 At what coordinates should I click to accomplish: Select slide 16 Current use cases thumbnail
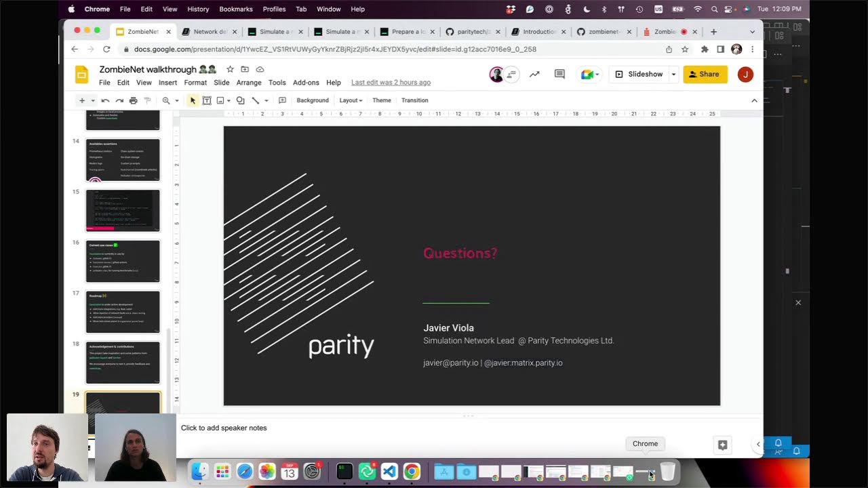click(123, 261)
